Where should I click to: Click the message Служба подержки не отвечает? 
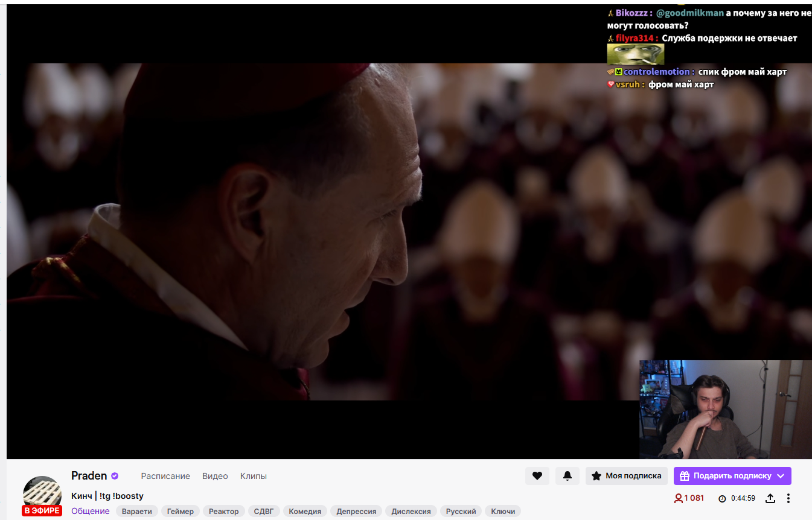pos(729,38)
